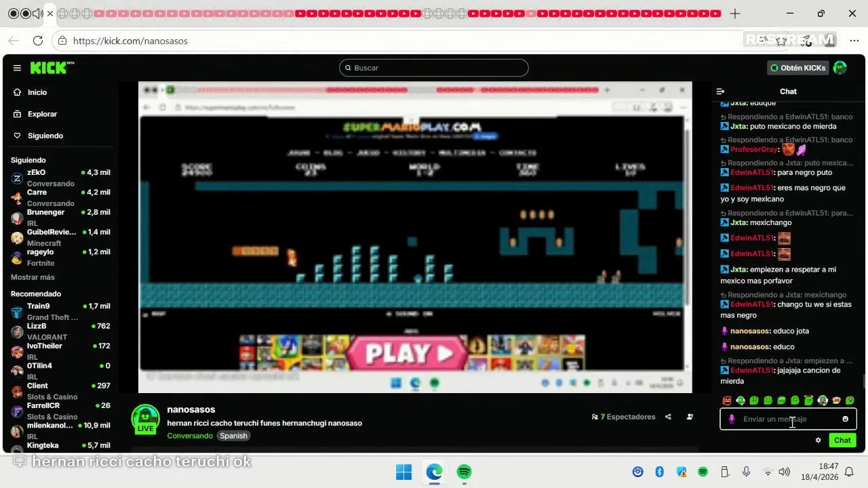Click the stream video player

click(415, 237)
